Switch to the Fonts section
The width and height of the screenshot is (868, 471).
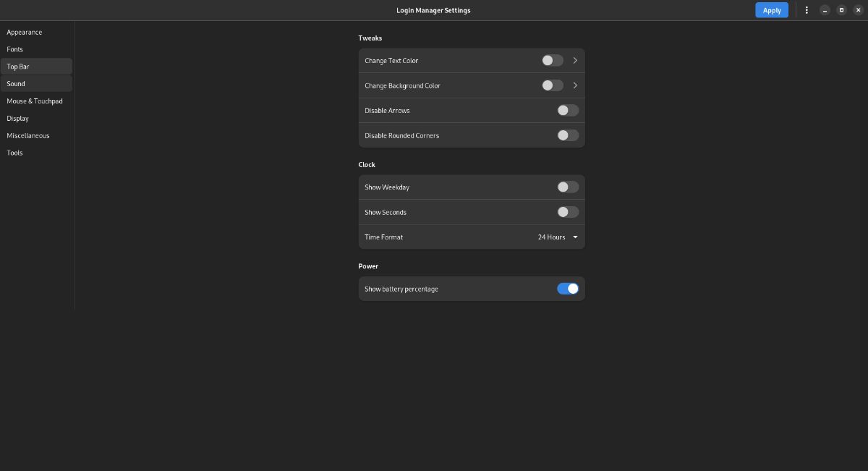click(x=15, y=49)
